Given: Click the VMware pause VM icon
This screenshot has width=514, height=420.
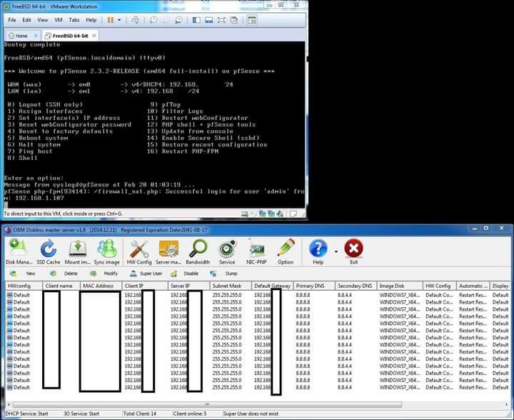Looking at the screenshot, I should coord(111,20).
